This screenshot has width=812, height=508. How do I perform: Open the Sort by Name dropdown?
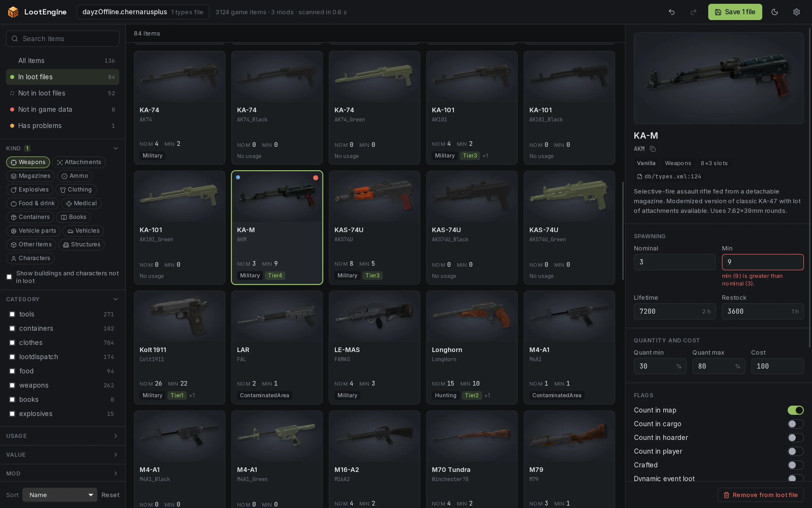tap(60, 495)
